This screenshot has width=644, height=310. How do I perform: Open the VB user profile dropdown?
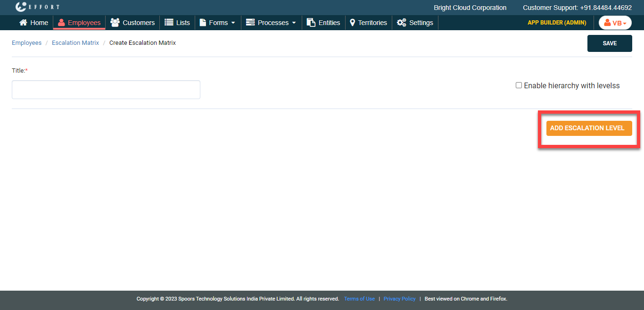[x=615, y=23]
